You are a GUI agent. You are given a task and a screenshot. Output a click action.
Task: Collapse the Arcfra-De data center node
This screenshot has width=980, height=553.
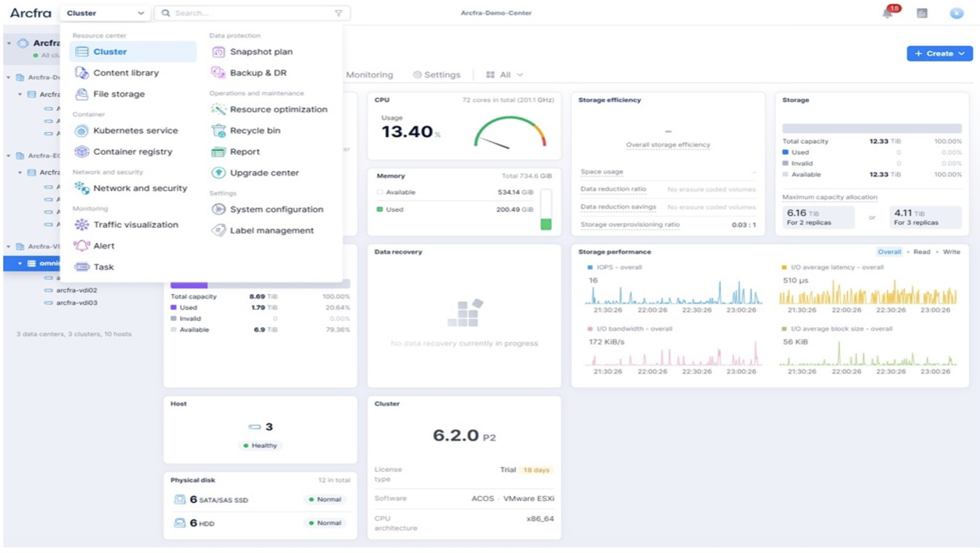pos(8,78)
